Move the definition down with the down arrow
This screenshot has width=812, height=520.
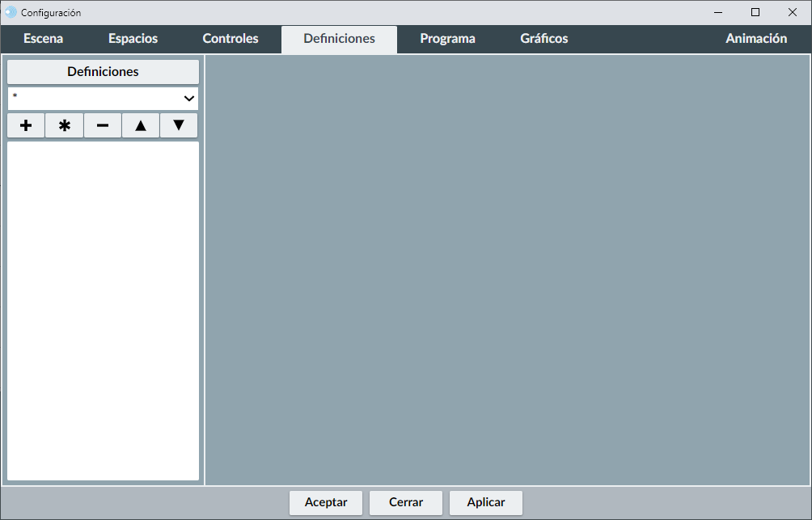point(179,126)
